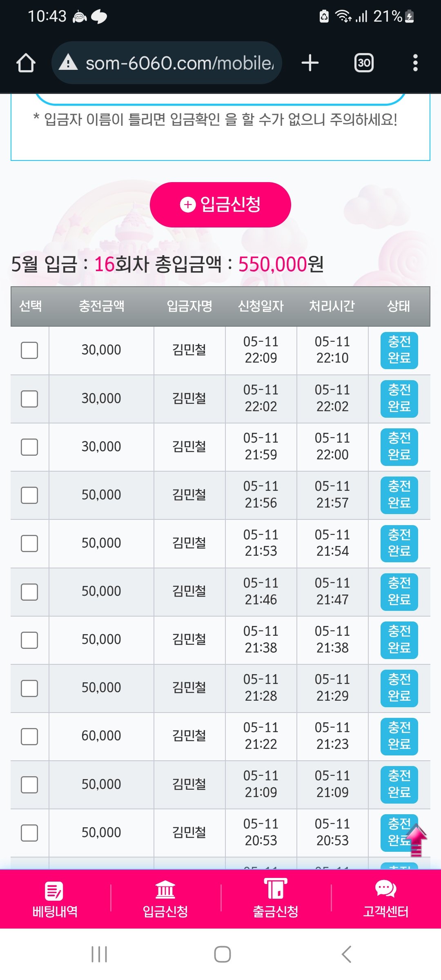Tap the Android back navigation button
The width and height of the screenshot is (441, 980).
[346, 954]
